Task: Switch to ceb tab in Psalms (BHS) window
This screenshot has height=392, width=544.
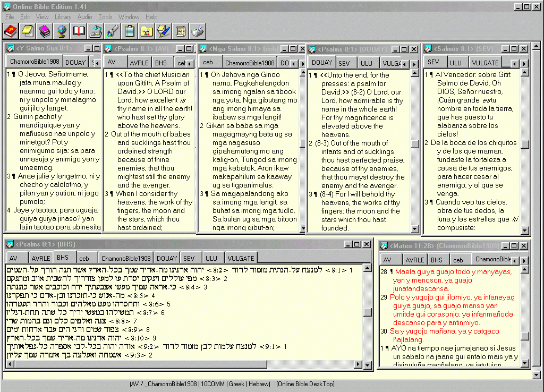Action: tap(84, 259)
